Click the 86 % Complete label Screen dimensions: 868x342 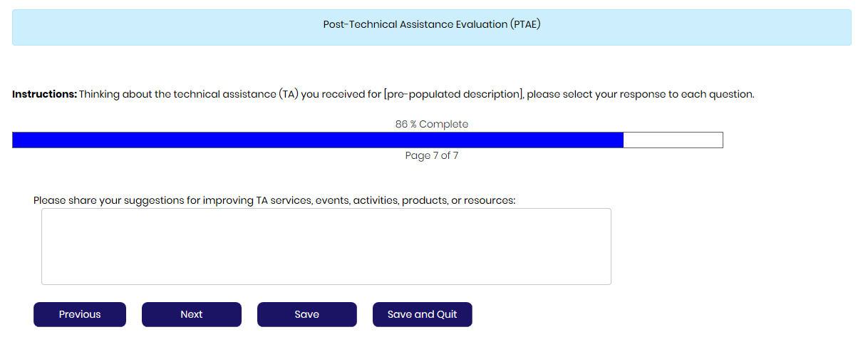point(432,124)
